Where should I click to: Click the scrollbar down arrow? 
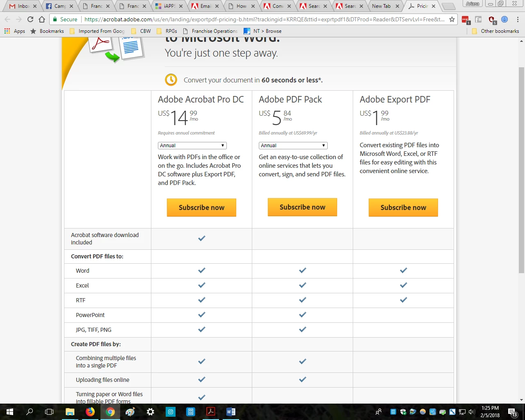(521, 400)
